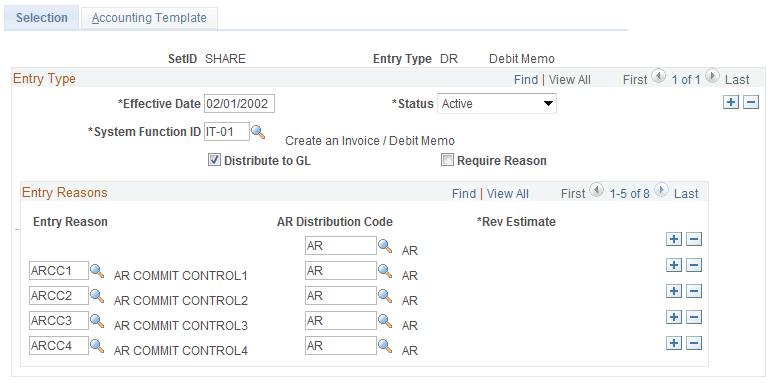Screen dimensions: 775x383
Task: Uncheck Distribute to GL checkbox
Action: click(214, 160)
